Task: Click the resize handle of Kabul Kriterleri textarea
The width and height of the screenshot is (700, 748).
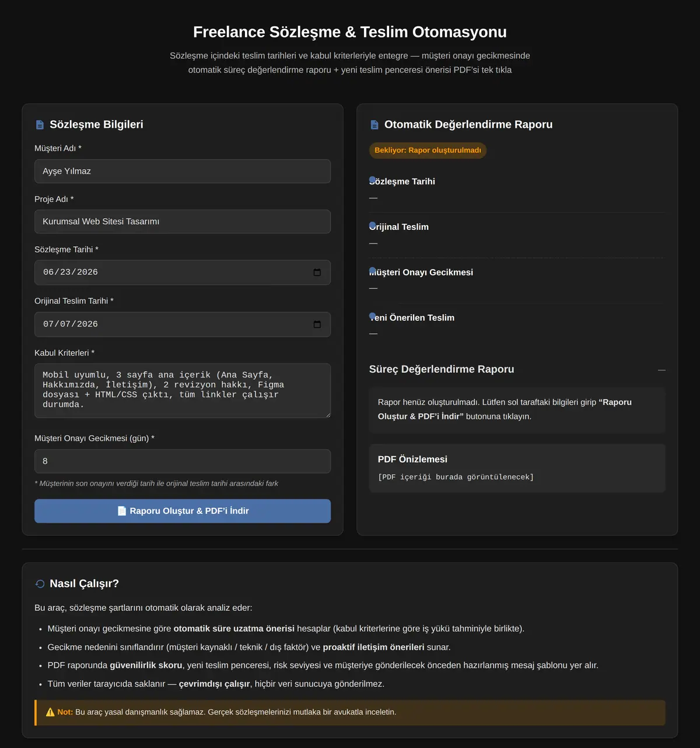Action: [x=327, y=415]
